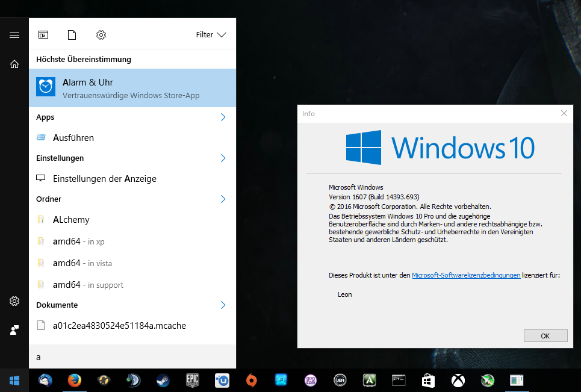Launch Ausführen from the Apps results
The height and width of the screenshot is (392, 581).
(x=132, y=138)
